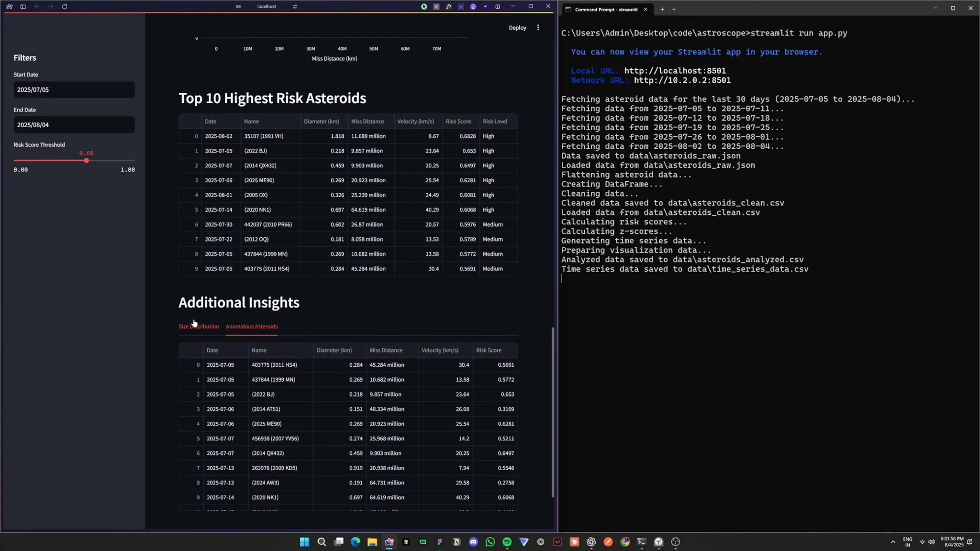Add a new terminal tab with plus

click(x=662, y=10)
